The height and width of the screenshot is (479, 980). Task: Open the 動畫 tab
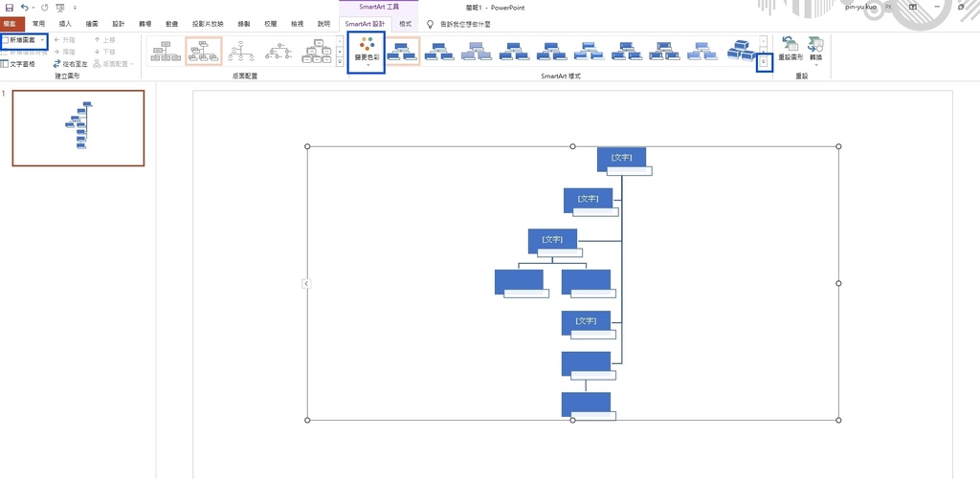[x=171, y=24]
